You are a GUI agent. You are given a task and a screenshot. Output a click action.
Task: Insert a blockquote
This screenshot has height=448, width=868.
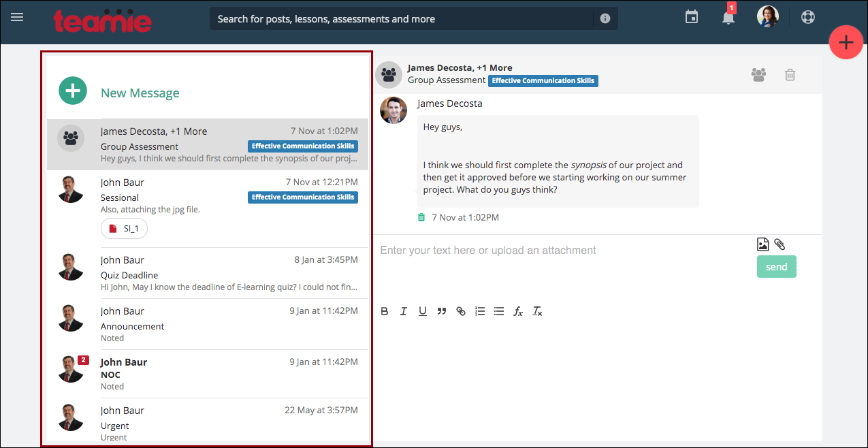(442, 311)
